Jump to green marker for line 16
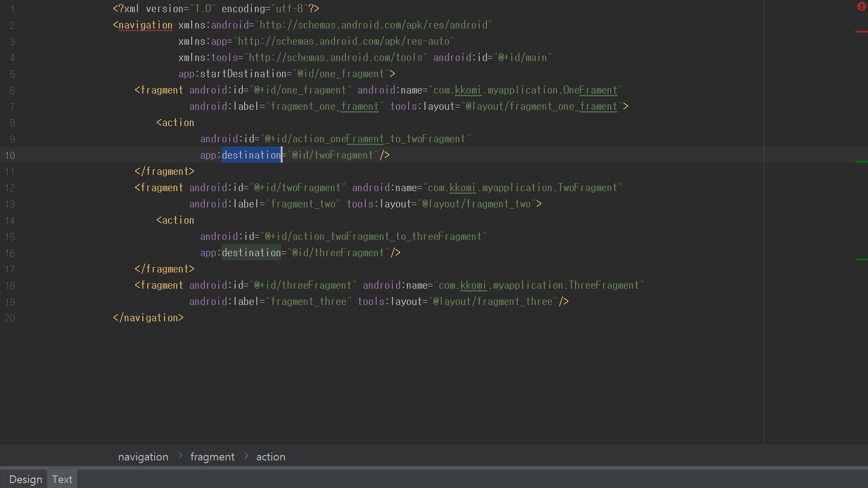 click(861, 259)
